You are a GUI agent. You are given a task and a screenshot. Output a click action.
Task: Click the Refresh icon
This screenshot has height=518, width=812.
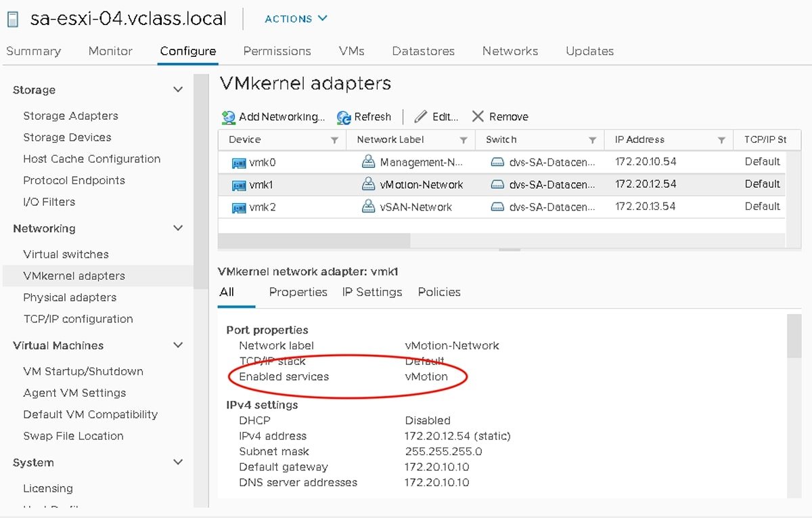[343, 116]
